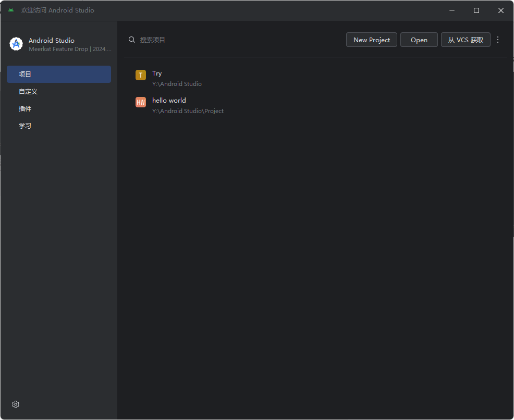Click the search magnifier icon

pos(132,40)
